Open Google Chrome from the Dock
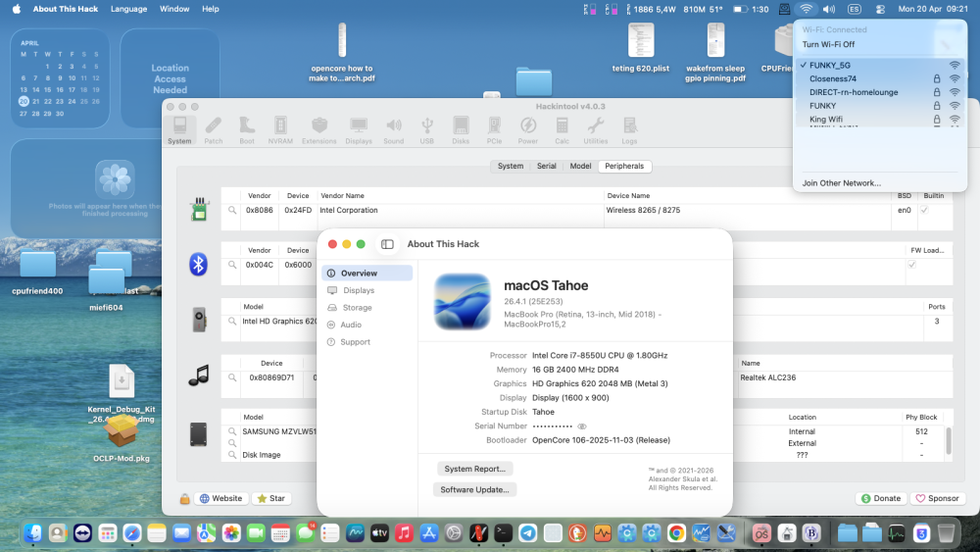The height and width of the screenshot is (552, 980). pos(676,532)
